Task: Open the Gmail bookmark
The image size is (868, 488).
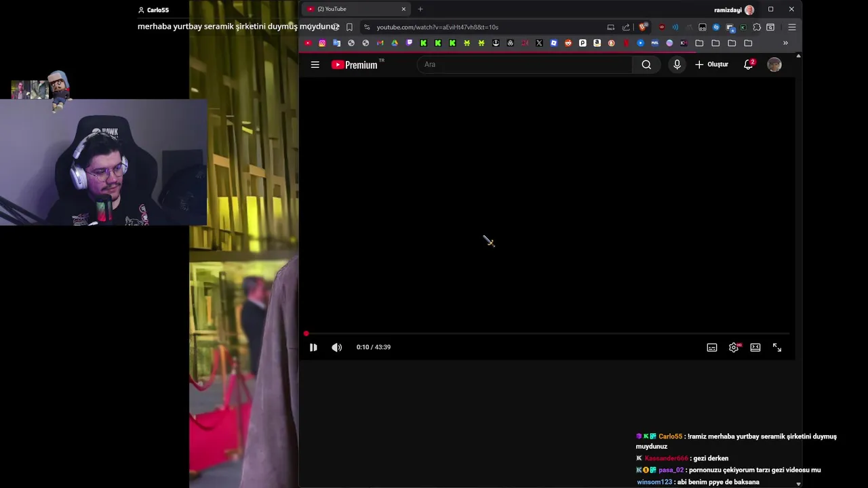Action: [380, 43]
